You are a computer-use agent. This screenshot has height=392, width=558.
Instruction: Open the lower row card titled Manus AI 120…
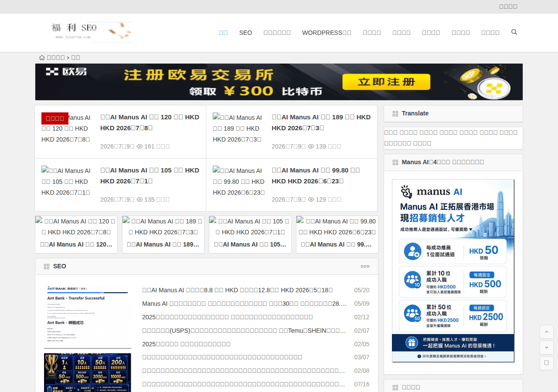[76, 244]
